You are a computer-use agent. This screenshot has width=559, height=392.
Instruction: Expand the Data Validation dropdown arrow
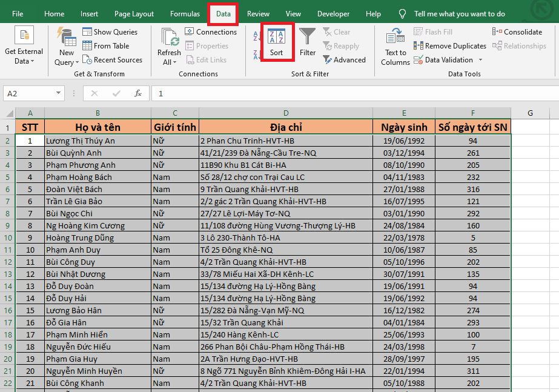pos(480,60)
